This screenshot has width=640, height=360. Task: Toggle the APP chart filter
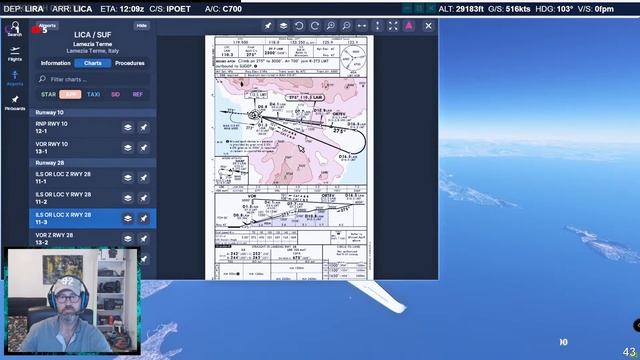pyautogui.click(x=70, y=94)
